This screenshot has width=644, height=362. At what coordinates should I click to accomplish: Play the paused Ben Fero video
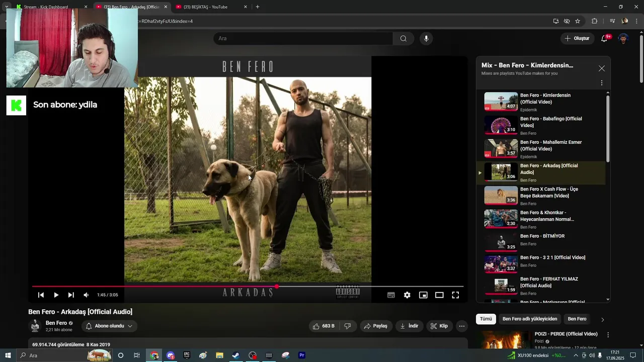[x=56, y=295]
